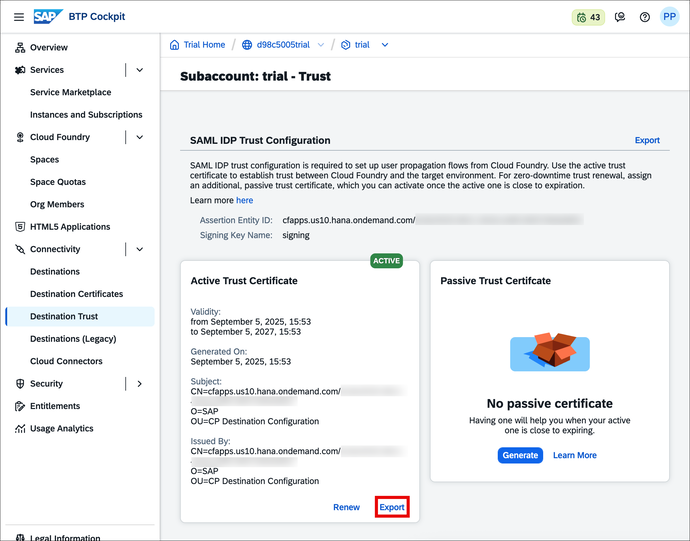Click the Signing Key Name value signing
Viewport: 690px width, 541px height.
pyautogui.click(x=296, y=235)
